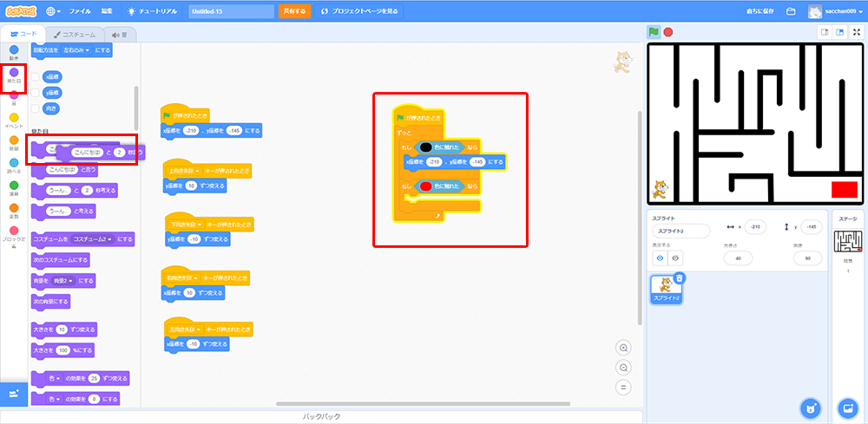Open the globe language dropdown
This screenshot has width=868, height=424.
click(54, 11)
